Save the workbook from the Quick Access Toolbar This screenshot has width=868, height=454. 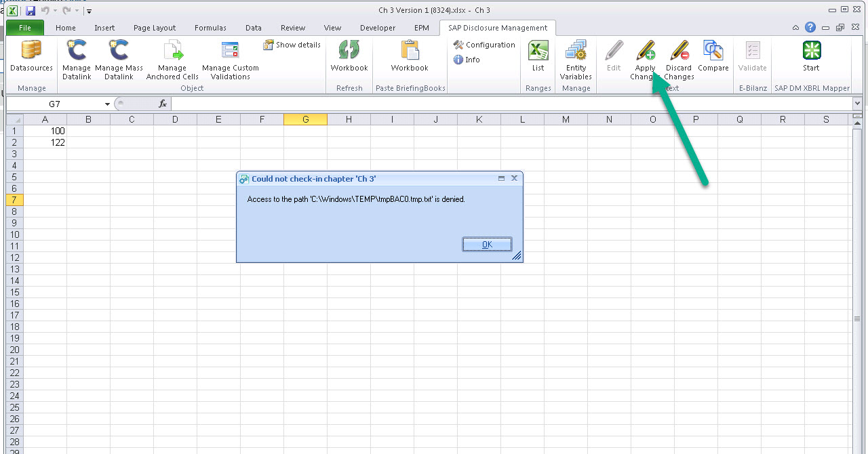pos(31,11)
